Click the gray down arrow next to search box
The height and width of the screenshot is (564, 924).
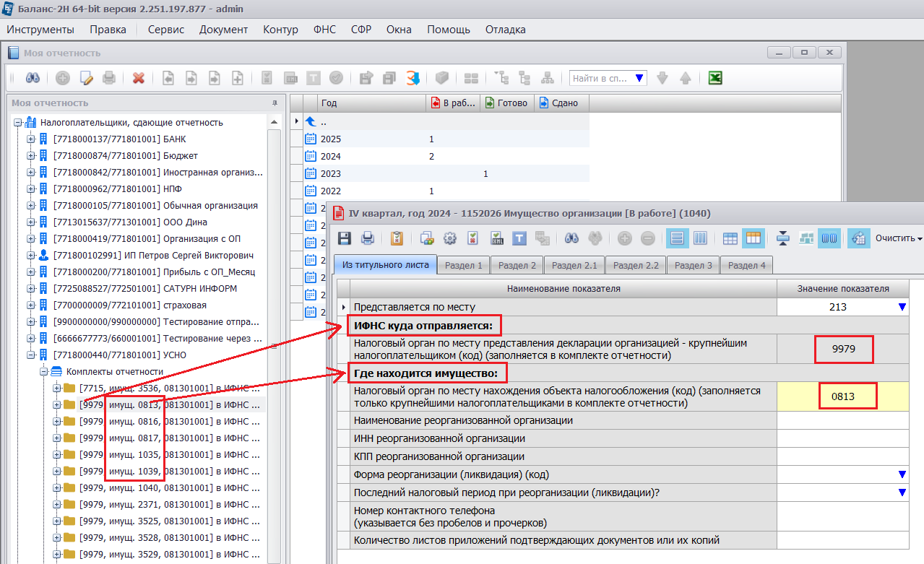pyautogui.click(x=662, y=78)
